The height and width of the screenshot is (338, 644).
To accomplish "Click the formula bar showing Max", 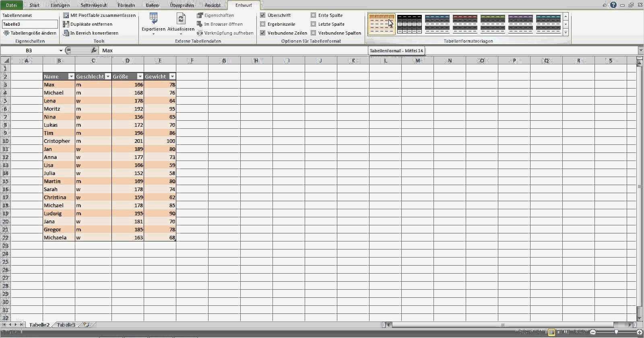I will coord(369,50).
